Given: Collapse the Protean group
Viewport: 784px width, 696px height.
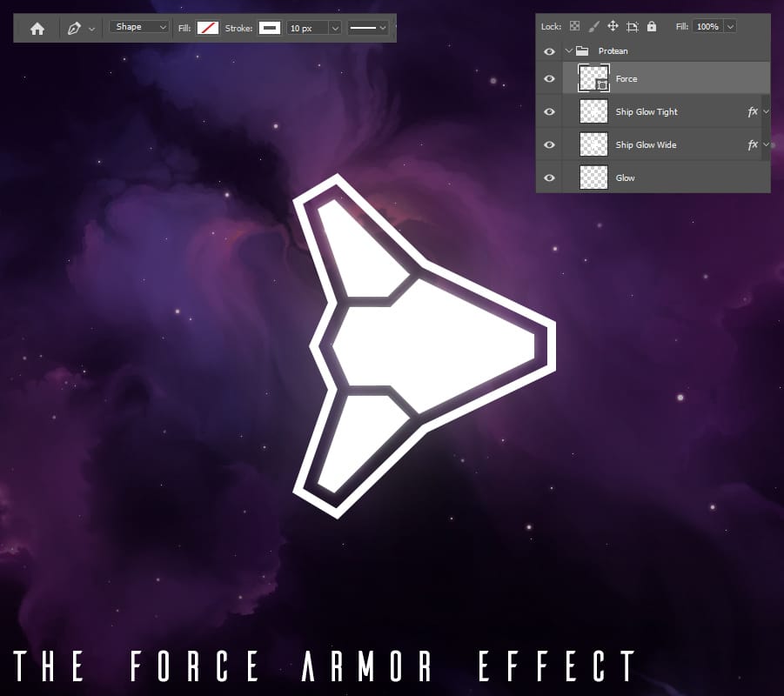Looking at the screenshot, I should coord(568,50).
